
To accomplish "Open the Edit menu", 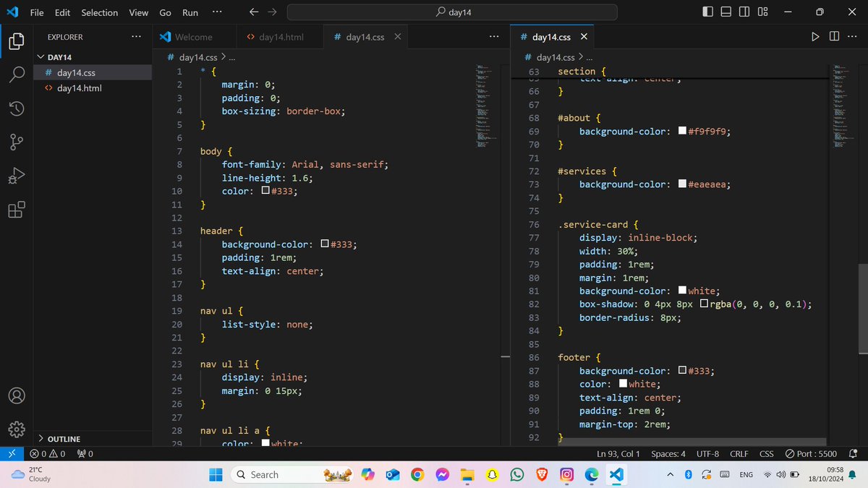I will (x=62, y=12).
